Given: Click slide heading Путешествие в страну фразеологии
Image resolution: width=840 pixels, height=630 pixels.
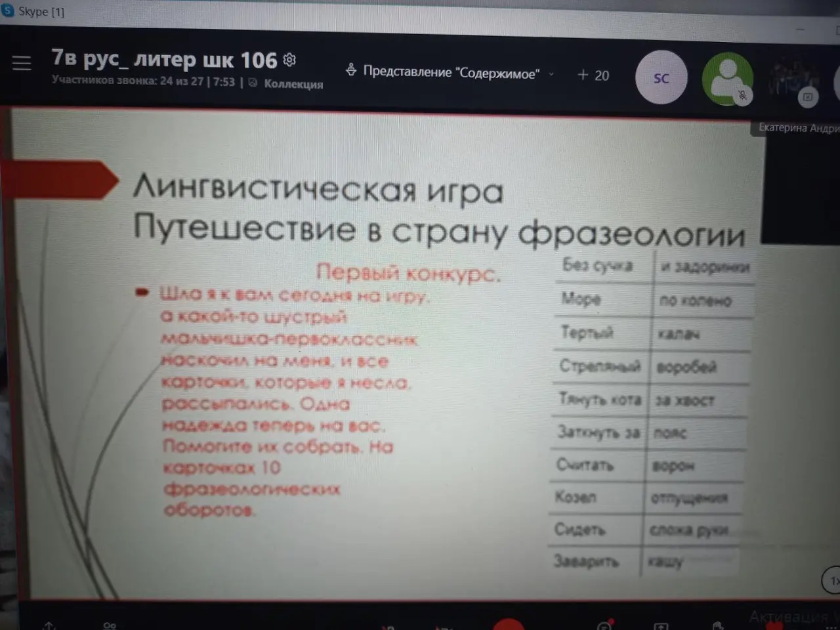Looking at the screenshot, I should coord(439,231).
